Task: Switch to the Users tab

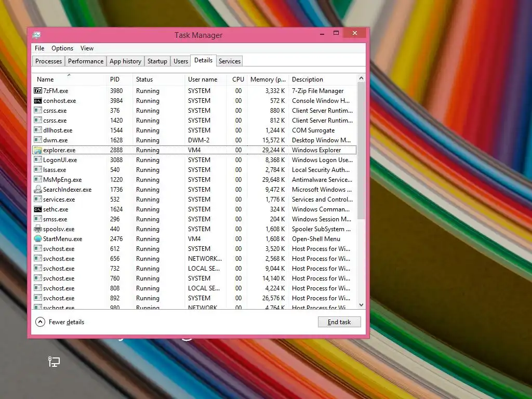Action: coord(180,61)
